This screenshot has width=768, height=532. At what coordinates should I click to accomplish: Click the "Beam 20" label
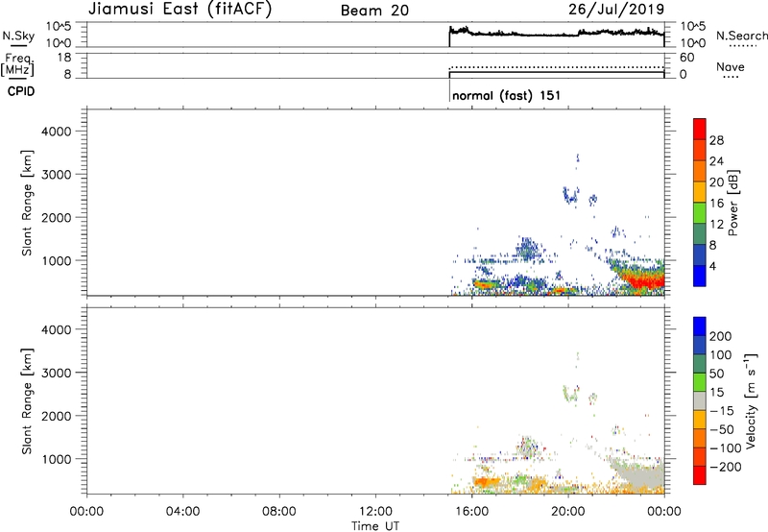click(374, 11)
